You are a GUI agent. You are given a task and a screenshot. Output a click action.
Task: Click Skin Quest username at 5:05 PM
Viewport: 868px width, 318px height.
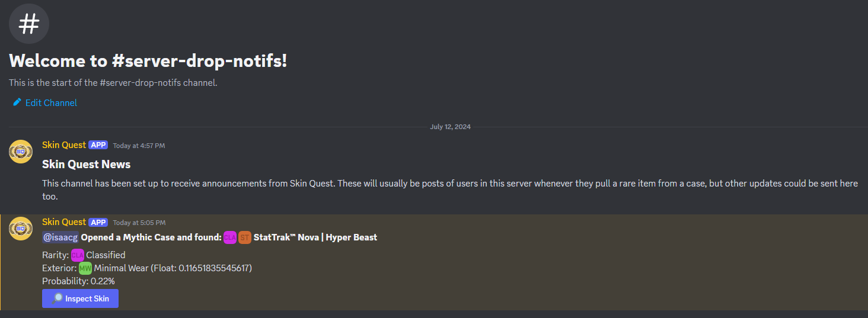(64, 222)
